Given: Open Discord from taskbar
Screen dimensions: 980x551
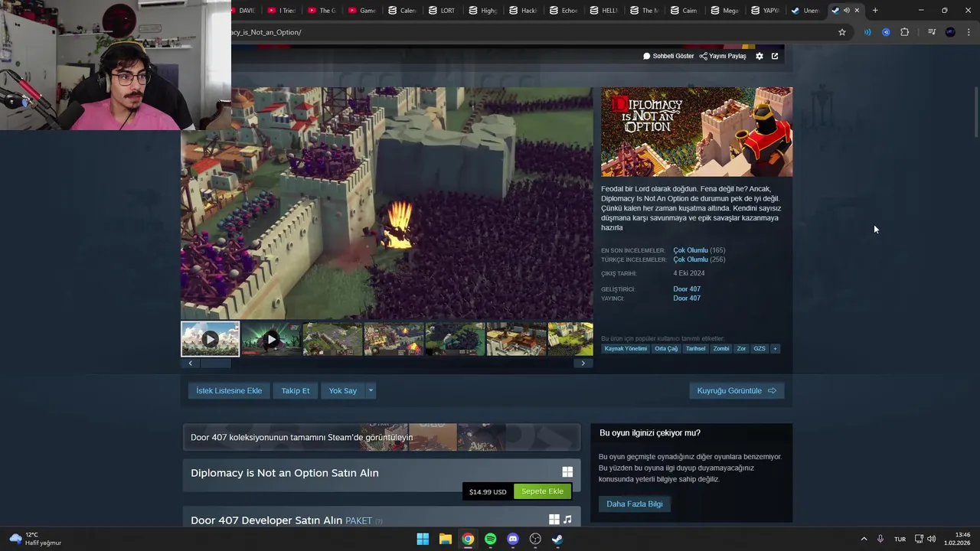Looking at the screenshot, I should point(513,539).
